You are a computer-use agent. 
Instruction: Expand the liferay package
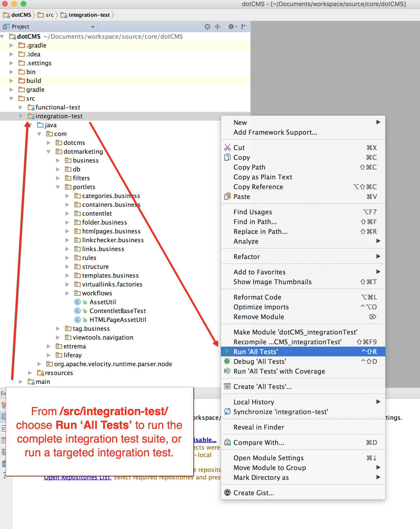click(49, 355)
